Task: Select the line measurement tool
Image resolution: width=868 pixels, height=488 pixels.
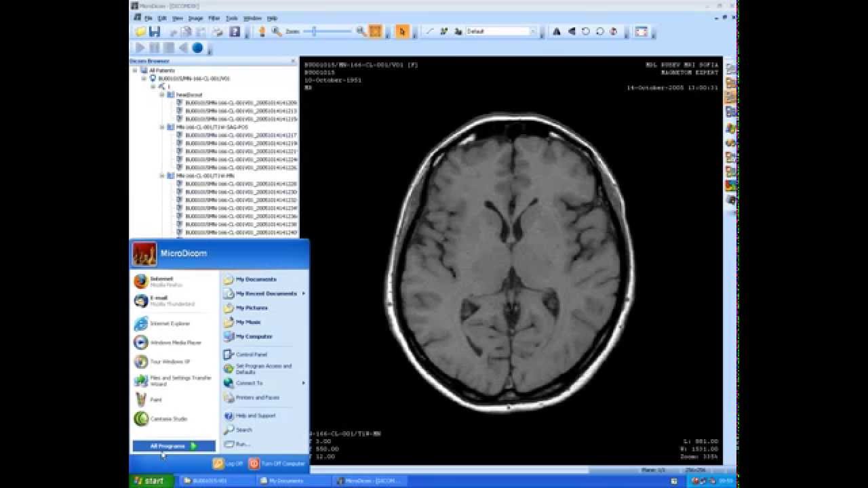Action: (430, 31)
